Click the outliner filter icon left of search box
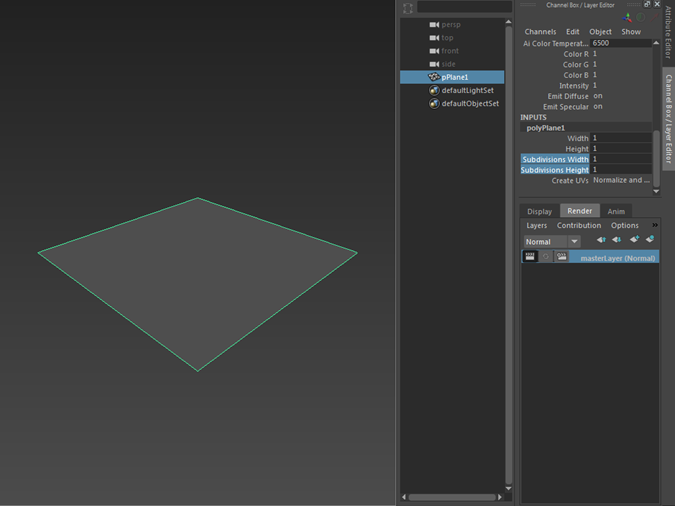 [408, 8]
